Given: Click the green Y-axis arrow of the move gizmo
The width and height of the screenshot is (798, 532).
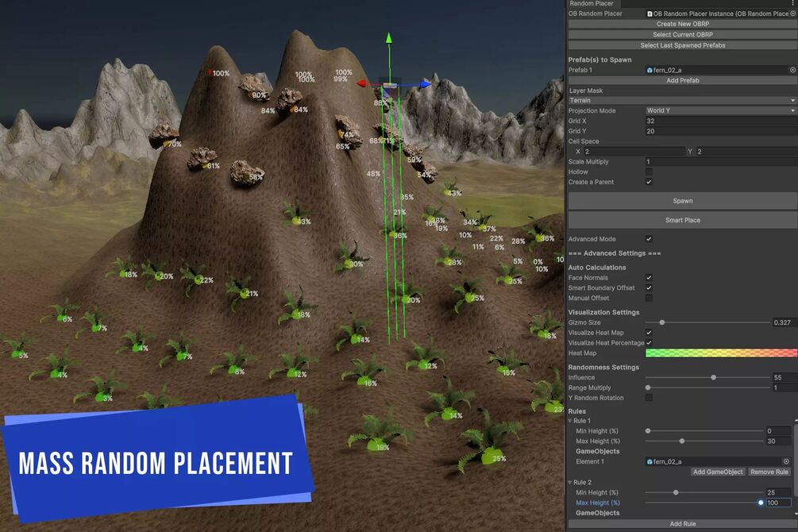Looking at the screenshot, I should [x=389, y=38].
